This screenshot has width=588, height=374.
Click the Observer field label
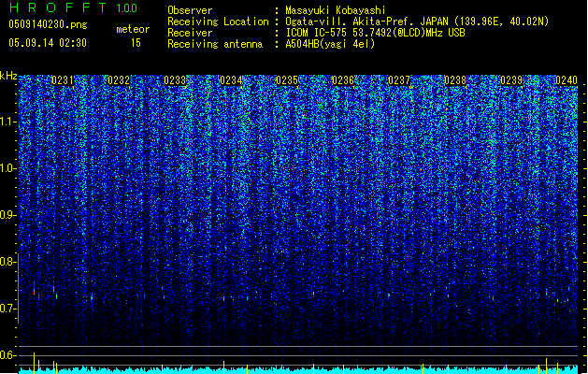[190, 10]
